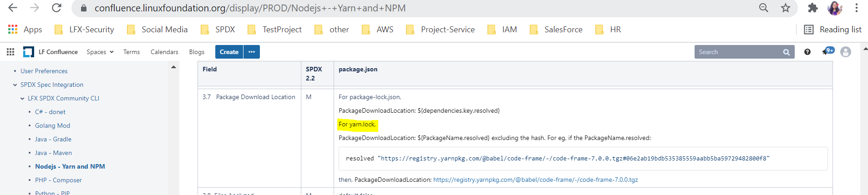868x195 pixels.
Task: Click the padlock site info icon
Action: coord(83,8)
